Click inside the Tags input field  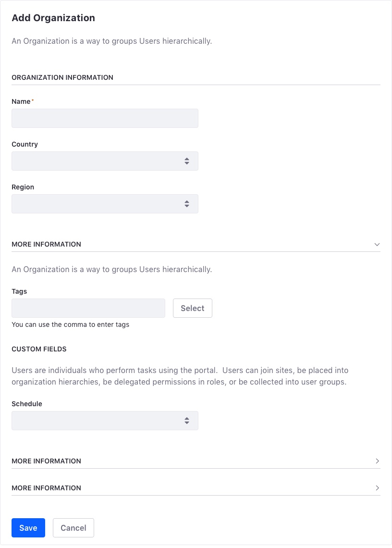(x=88, y=308)
